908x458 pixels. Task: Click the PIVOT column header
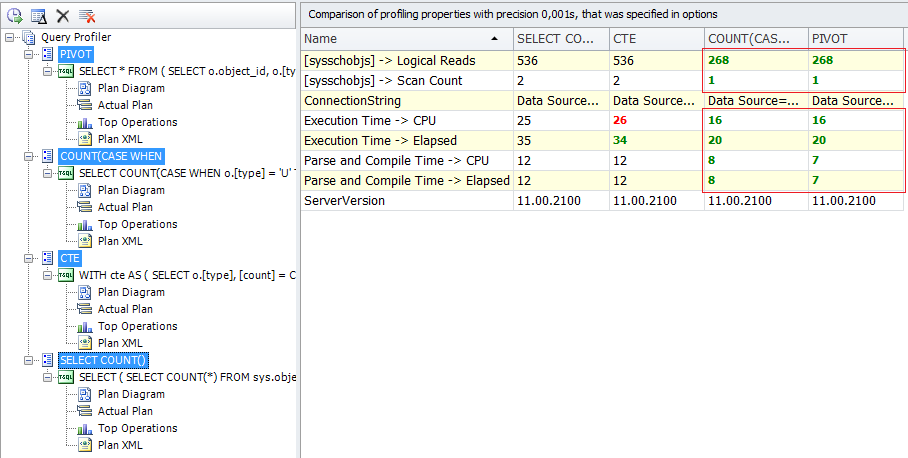[855, 38]
